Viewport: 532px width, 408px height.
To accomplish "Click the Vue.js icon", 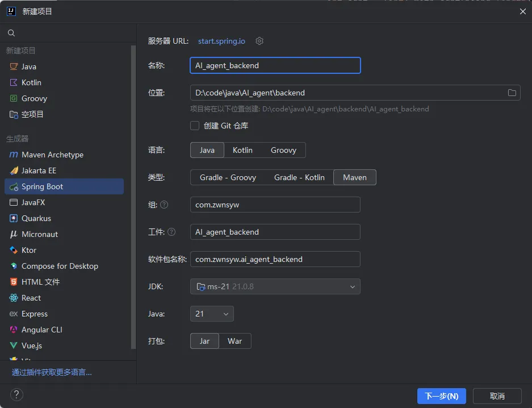I will [14, 346].
